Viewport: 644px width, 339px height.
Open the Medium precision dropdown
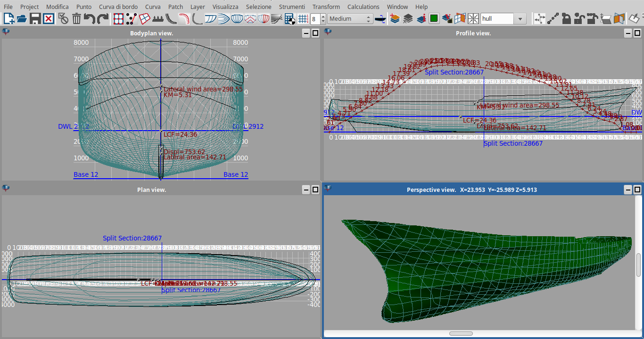350,19
